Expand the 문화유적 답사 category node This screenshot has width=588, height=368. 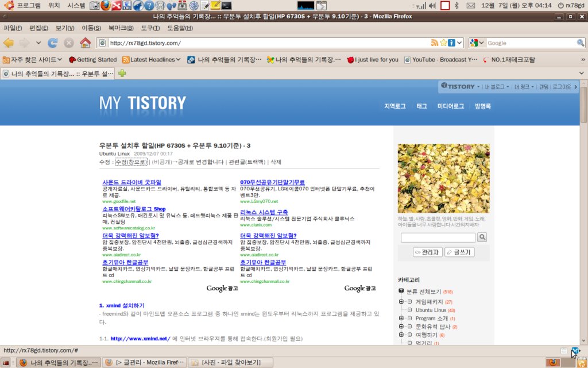click(401, 327)
